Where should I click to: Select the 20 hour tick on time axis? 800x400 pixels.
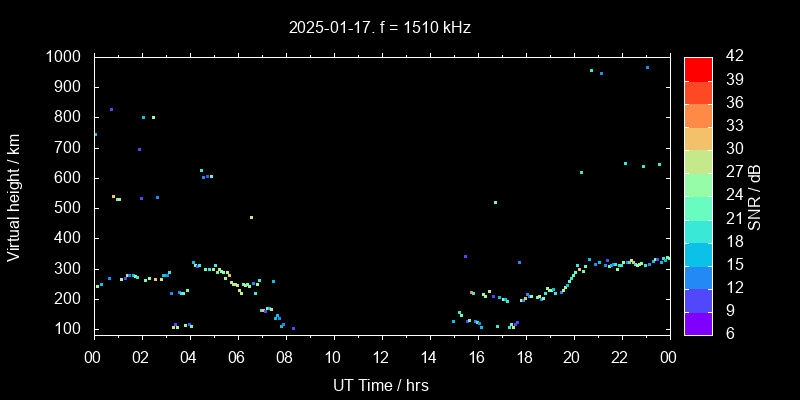[x=573, y=357]
